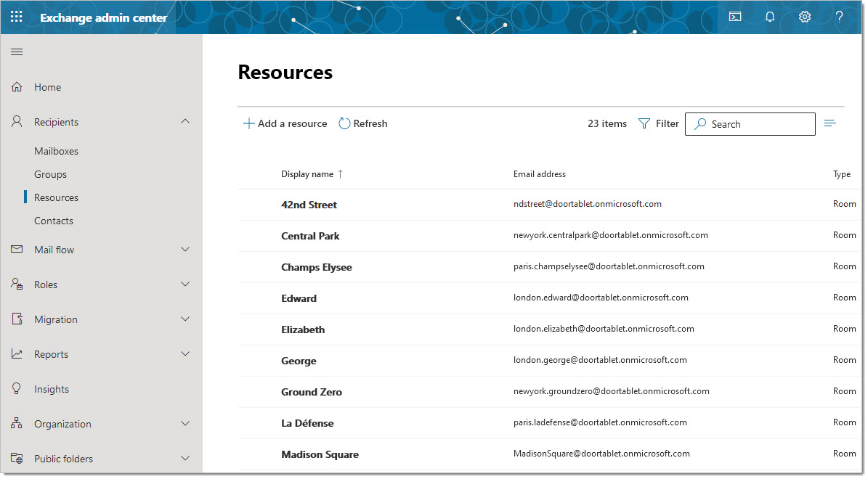Open Contacts under Recipients
This screenshot has width=868, height=479.
tap(54, 221)
